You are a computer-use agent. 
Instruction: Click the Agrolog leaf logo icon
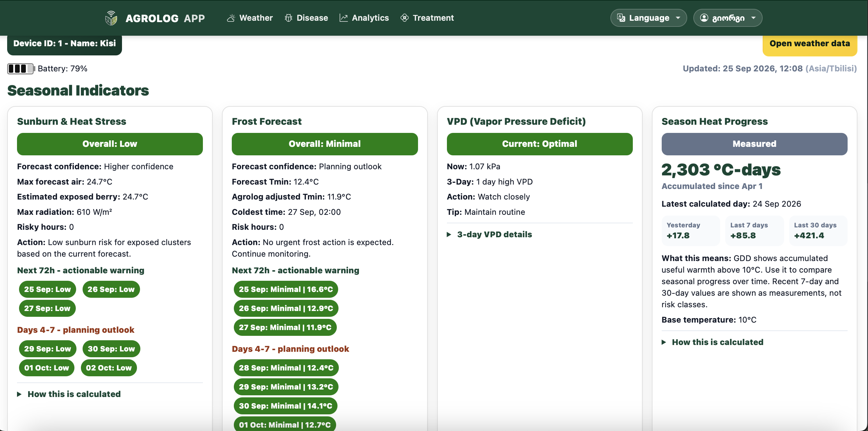tap(111, 18)
